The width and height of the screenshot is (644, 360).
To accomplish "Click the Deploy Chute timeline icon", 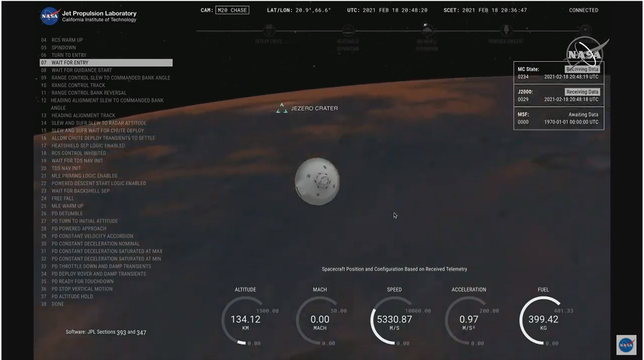I will tap(269, 31).
